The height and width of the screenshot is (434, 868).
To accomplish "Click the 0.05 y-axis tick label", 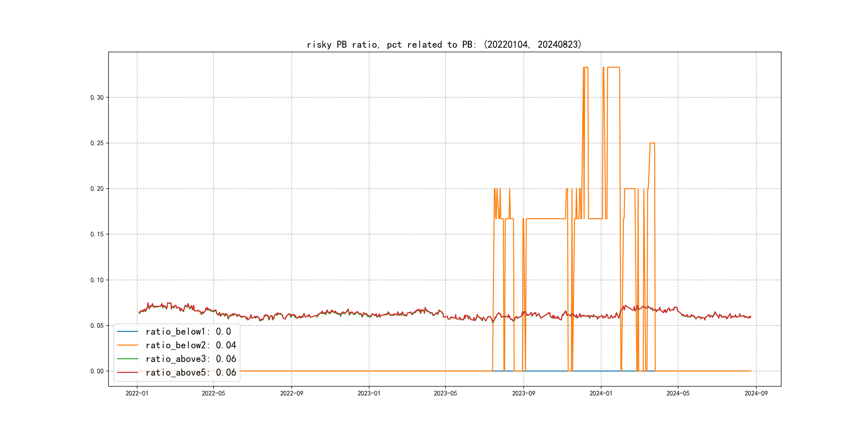I will [x=97, y=325].
